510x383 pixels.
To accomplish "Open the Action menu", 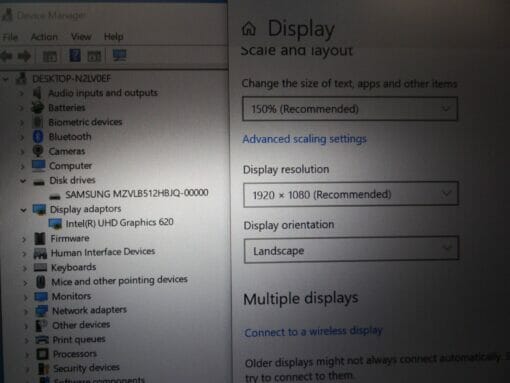I will [x=44, y=37].
